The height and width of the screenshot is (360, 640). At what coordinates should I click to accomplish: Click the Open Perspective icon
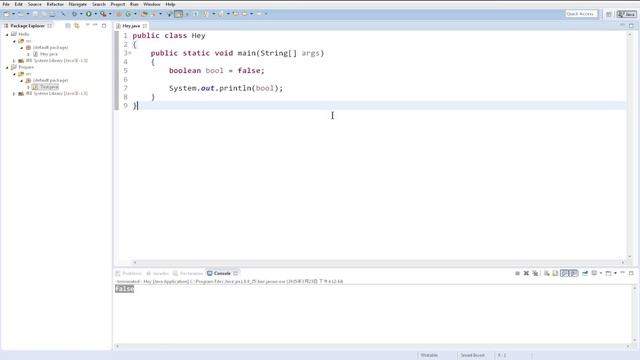tap(609, 14)
